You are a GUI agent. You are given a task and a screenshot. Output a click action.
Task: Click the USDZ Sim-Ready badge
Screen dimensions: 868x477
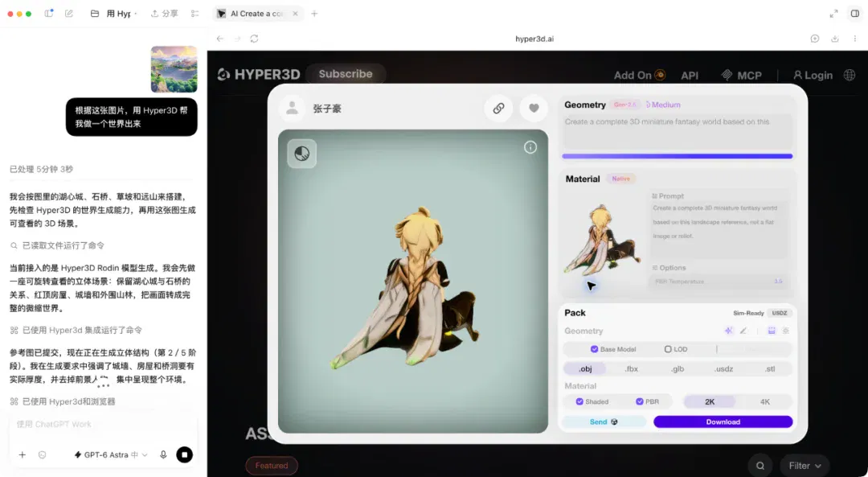point(780,313)
